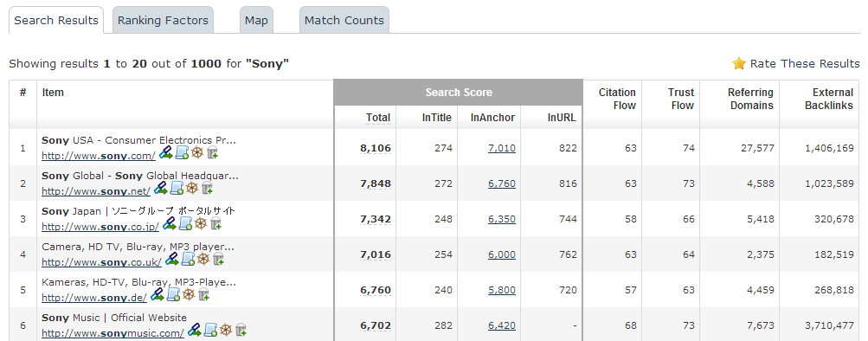Click the ship wheel icon beside sony.de

[188, 294]
